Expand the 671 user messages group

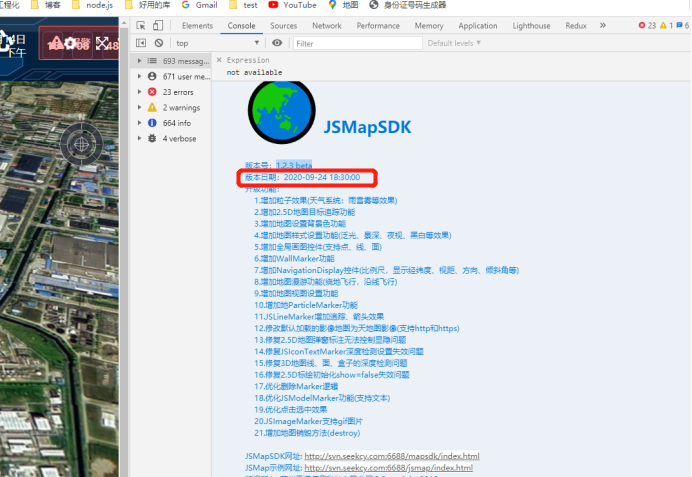click(x=139, y=76)
